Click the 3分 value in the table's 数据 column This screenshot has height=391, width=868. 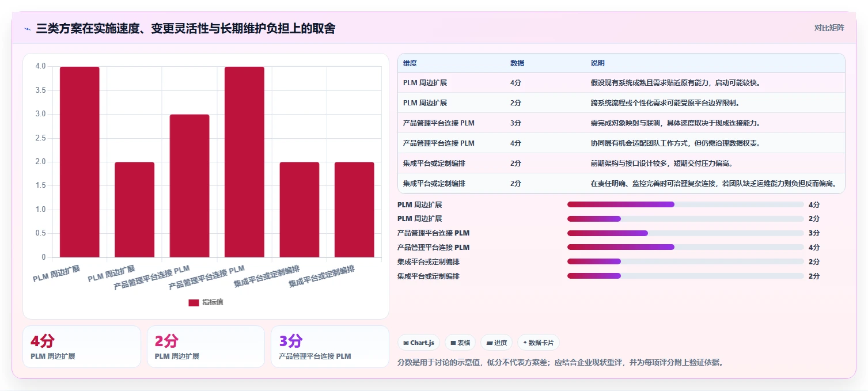point(516,123)
